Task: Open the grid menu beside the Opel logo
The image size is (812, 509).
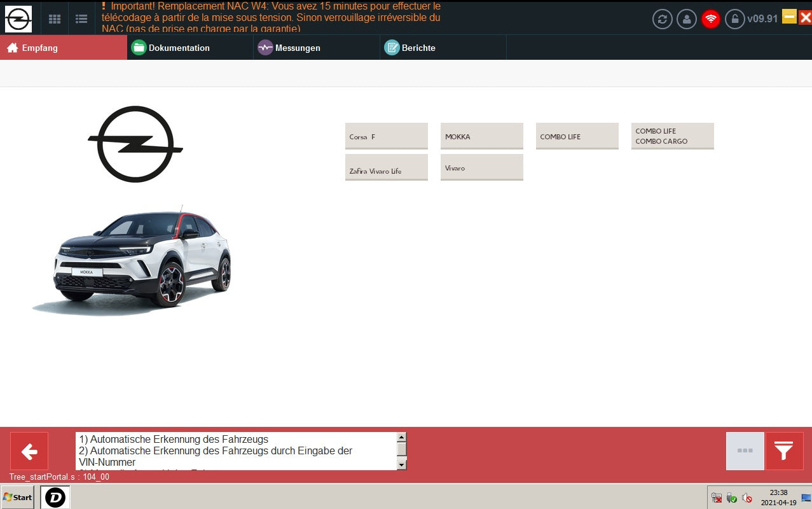Action: click(54, 18)
